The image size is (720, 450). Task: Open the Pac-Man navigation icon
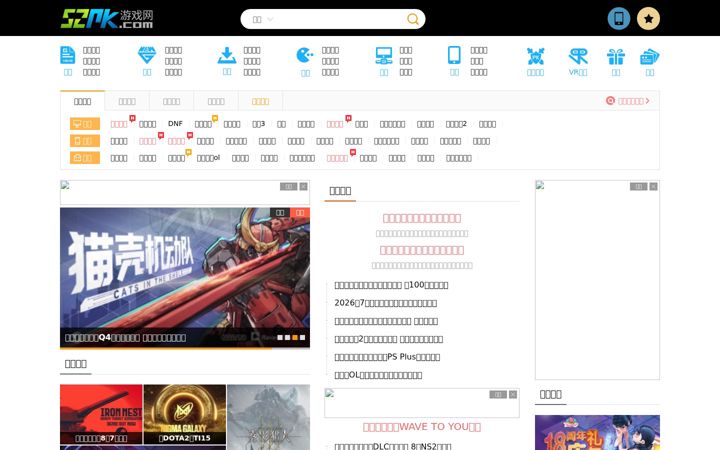[305, 56]
